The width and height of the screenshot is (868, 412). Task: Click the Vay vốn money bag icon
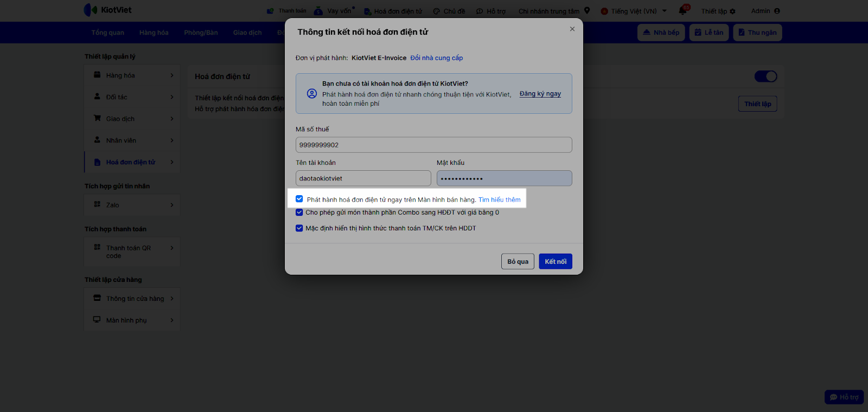pyautogui.click(x=318, y=11)
